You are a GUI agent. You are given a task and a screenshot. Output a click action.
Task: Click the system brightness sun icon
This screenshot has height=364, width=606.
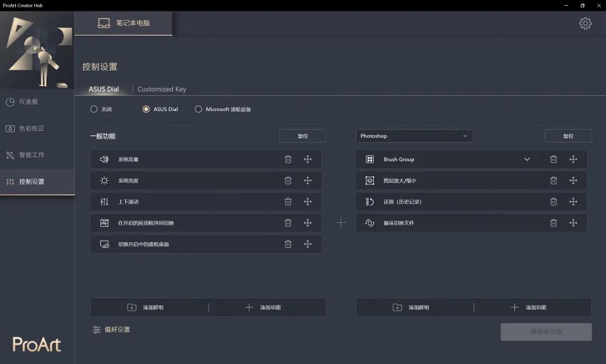point(104,181)
